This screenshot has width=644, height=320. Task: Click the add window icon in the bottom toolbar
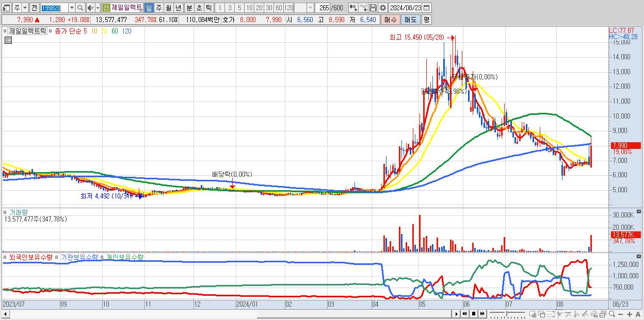(533, 314)
